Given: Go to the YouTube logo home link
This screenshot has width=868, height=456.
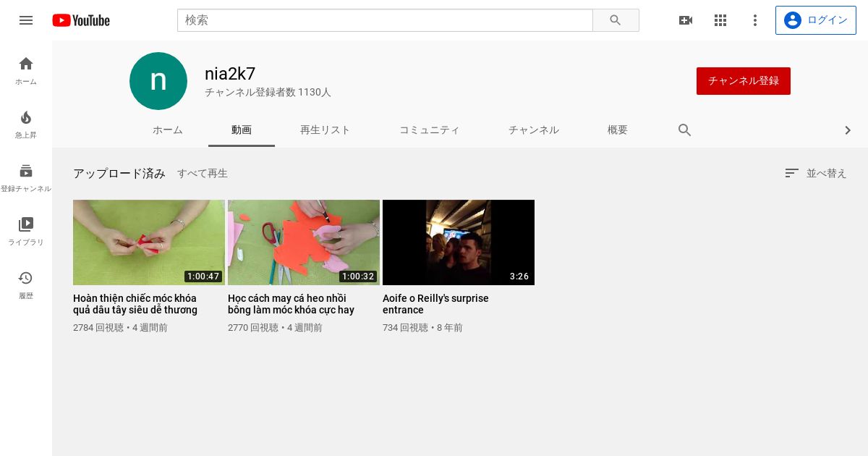Looking at the screenshot, I should click(81, 20).
